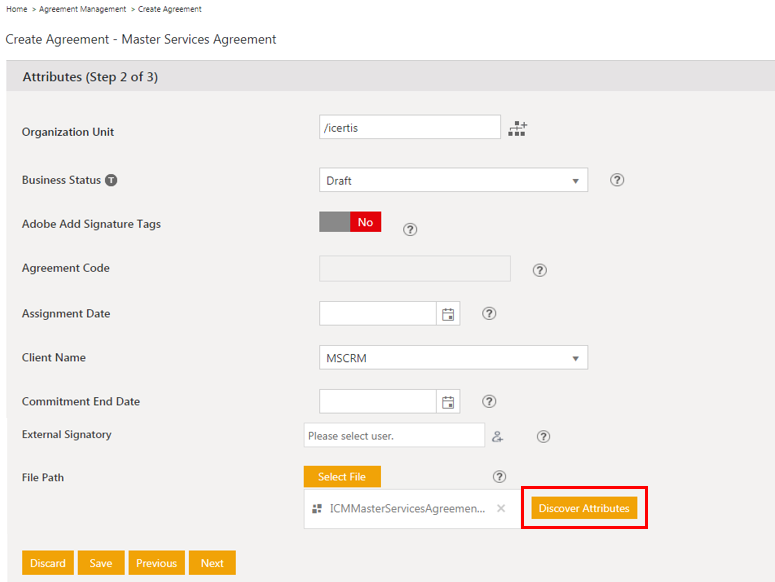Open the Commitment End Date calendar picker
The image size is (775, 582).
click(x=448, y=402)
